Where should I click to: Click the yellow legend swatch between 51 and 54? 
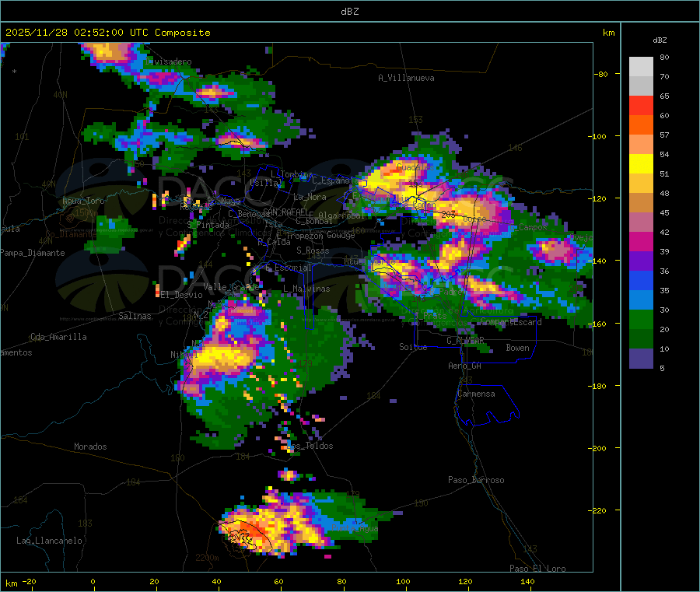641,164
